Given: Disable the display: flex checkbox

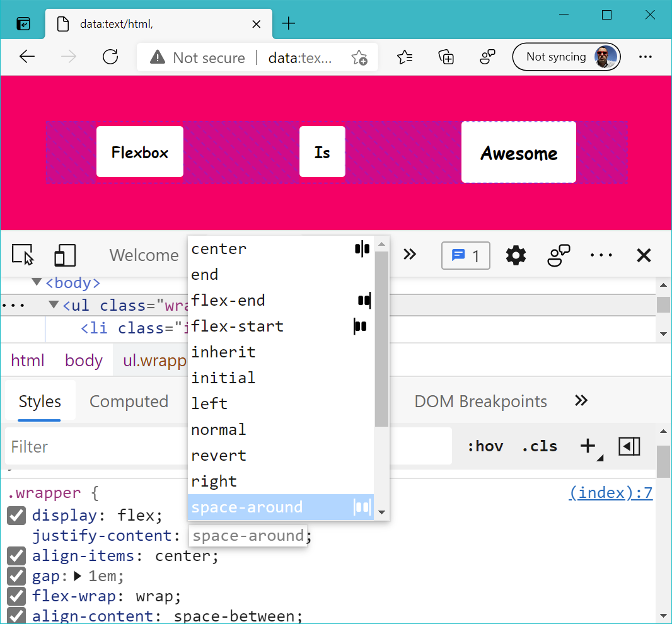Looking at the screenshot, I should [16, 516].
